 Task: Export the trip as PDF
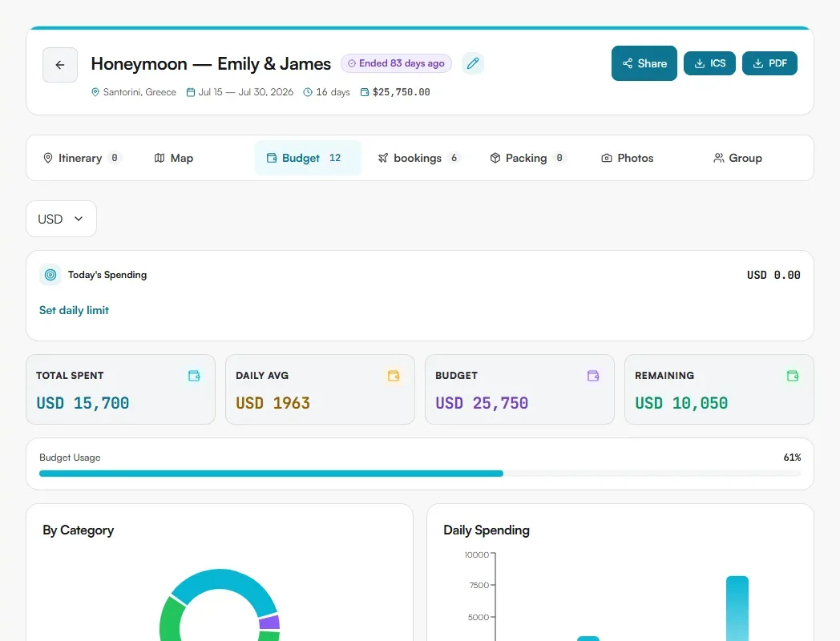coord(769,63)
